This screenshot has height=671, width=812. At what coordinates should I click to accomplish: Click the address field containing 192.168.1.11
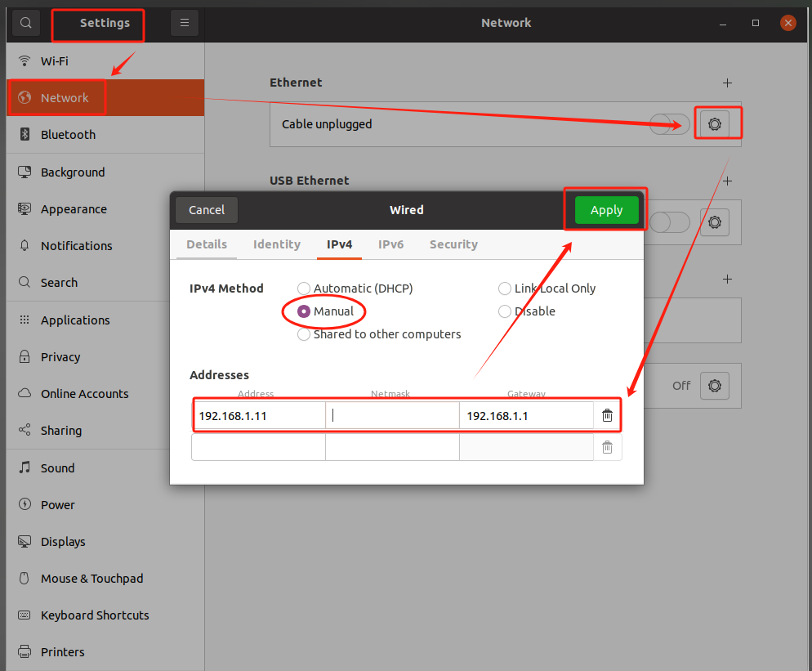pos(258,415)
